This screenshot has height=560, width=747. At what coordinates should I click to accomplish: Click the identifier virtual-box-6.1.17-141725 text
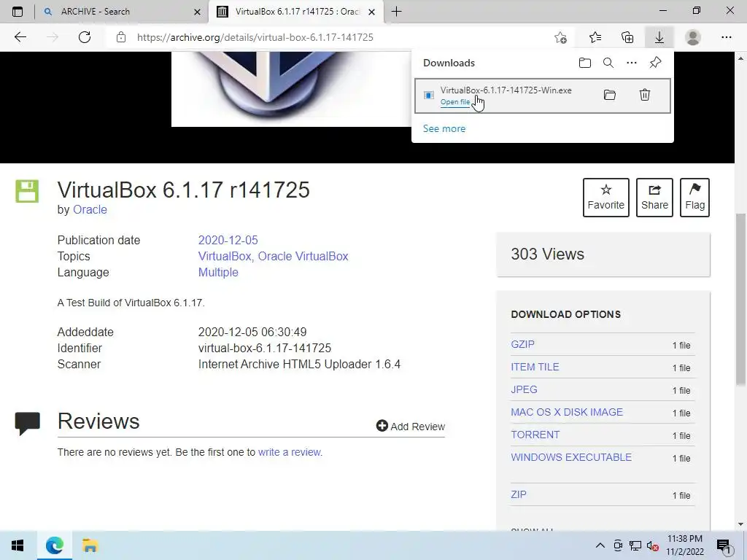(264, 348)
